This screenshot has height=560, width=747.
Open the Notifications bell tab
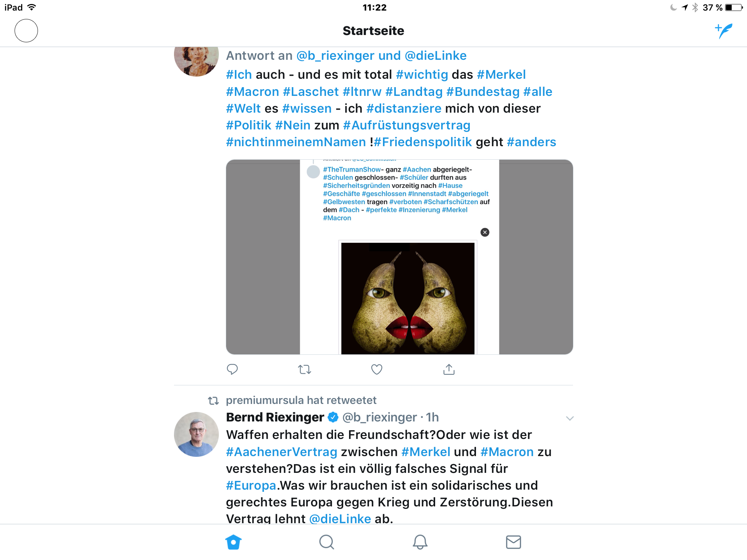coord(420,542)
